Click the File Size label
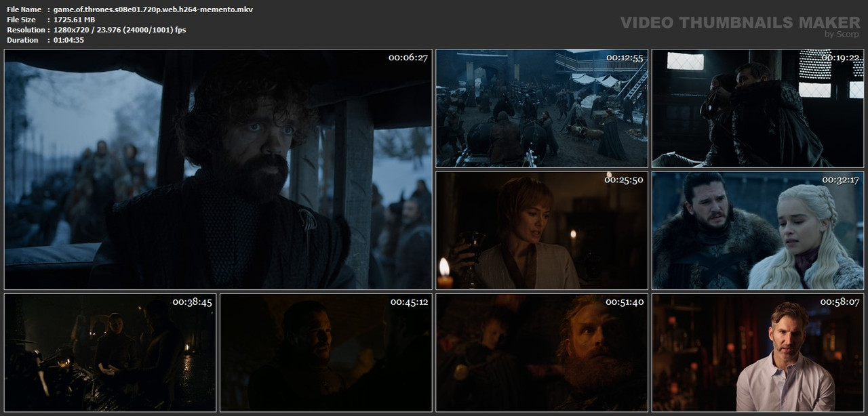 (21, 20)
